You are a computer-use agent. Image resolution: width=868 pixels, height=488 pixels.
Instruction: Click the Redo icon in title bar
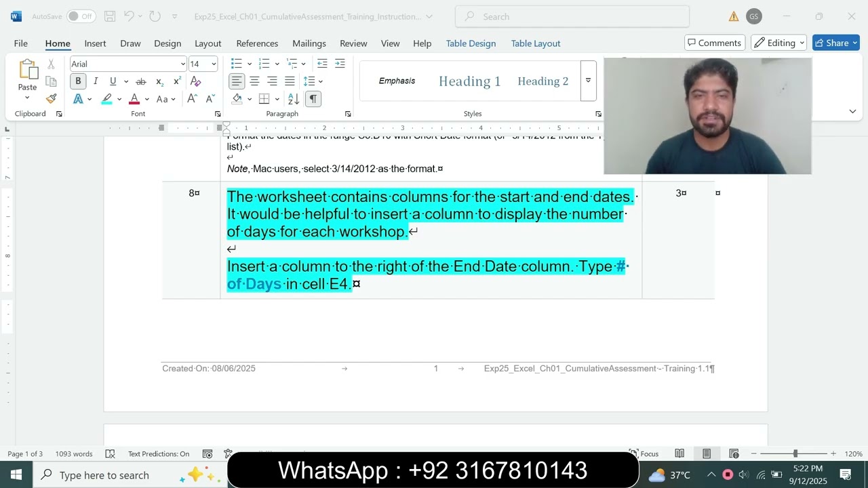click(x=155, y=16)
